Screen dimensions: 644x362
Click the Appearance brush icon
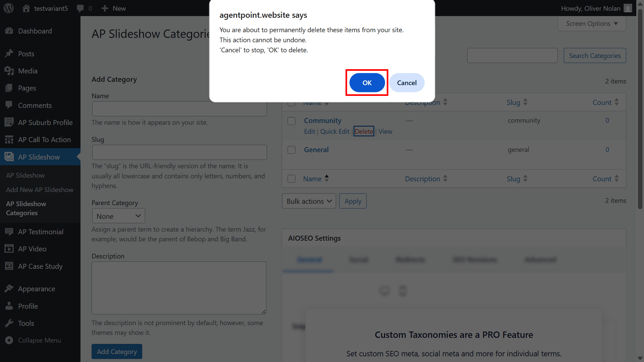tap(9, 289)
